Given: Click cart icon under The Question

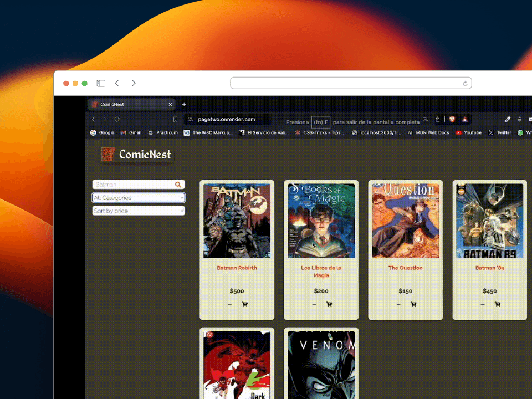Looking at the screenshot, I should [x=413, y=304].
